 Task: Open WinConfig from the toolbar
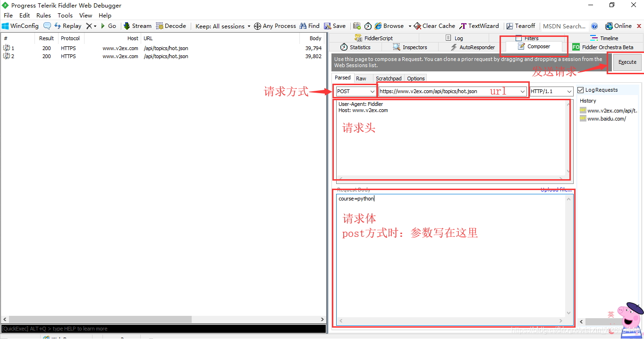click(x=20, y=26)
